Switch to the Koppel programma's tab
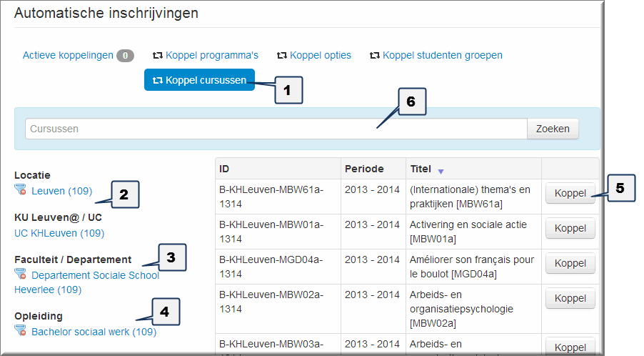 point(206,56)
